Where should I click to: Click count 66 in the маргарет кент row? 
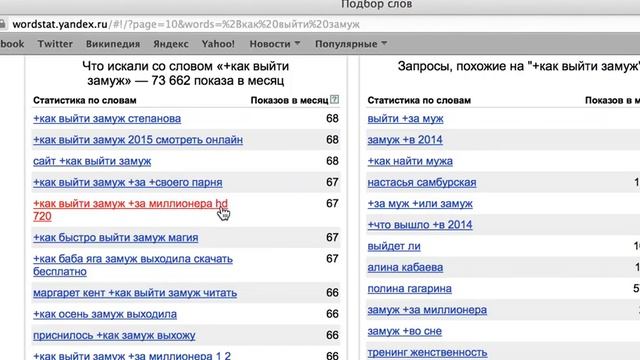[x=332, y=293]
